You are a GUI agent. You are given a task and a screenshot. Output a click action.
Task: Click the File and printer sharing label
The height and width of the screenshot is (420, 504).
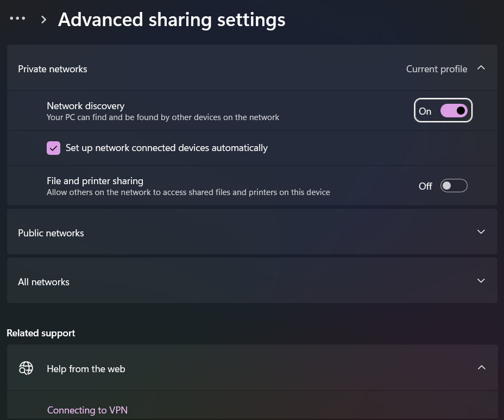pyautogui.click(x=95, y=181)
